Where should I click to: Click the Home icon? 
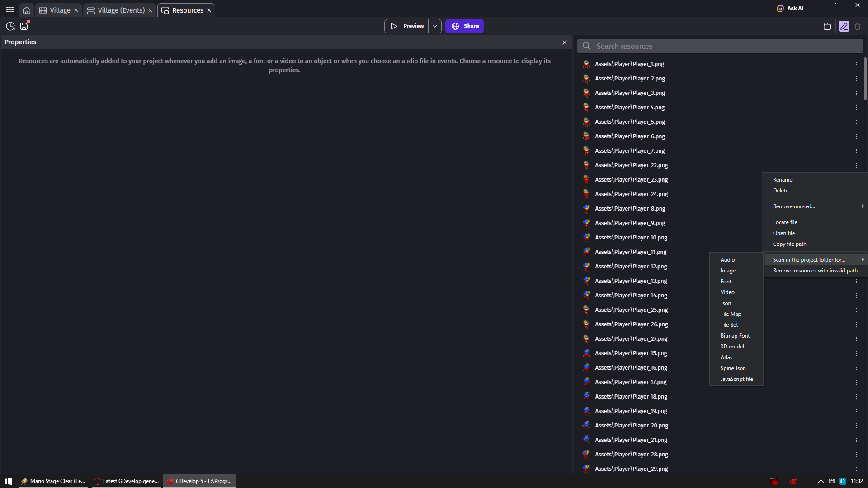tap(27, 10)
